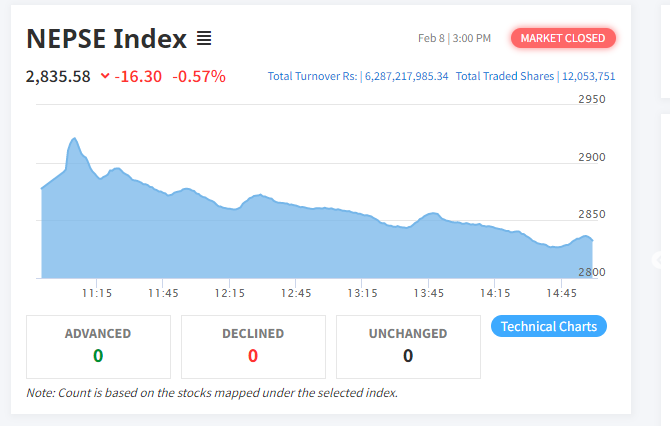Click the MARKET CLOSED status badge

(563, 38)
